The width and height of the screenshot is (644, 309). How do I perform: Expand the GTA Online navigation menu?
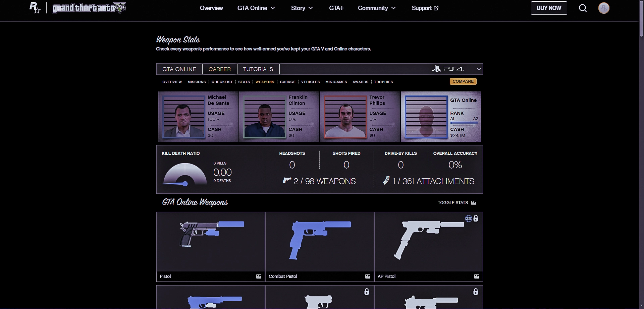(256, 8)
